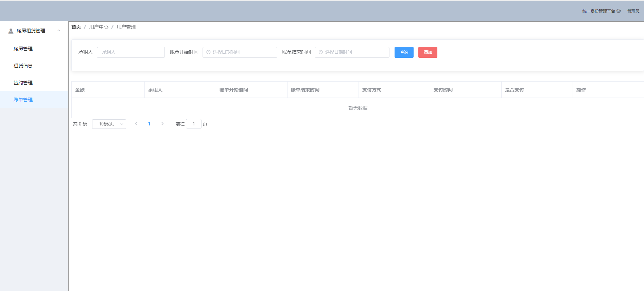Open the 账单开始时间 date picker field
644x291 pixels.
pos(240,52)
